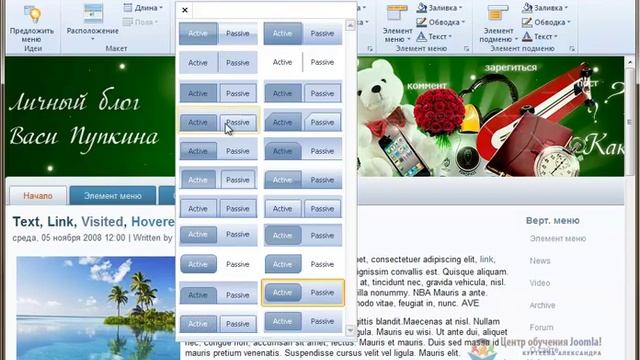Click the gallery scroll-up arrow
Viewport: 640px width, 360px height.
(x=350, y=25)
